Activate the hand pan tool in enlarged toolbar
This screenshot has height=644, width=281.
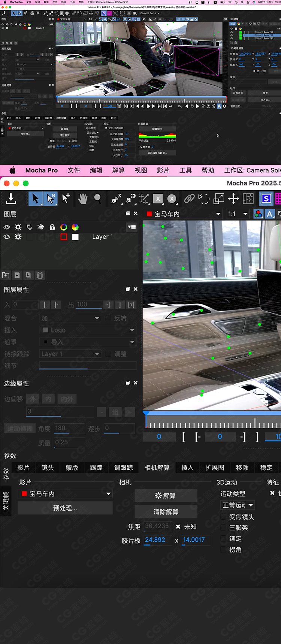pos(82,199)
